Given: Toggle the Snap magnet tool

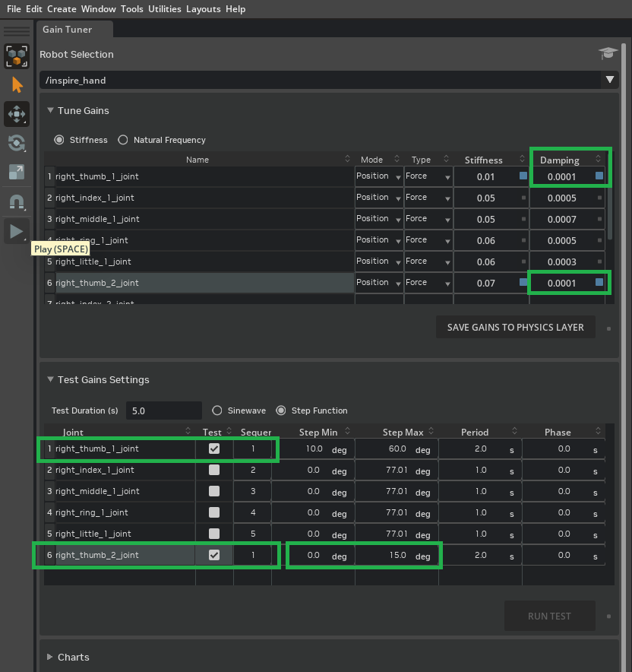Looking at the screenshot, I should coord(17,201).
